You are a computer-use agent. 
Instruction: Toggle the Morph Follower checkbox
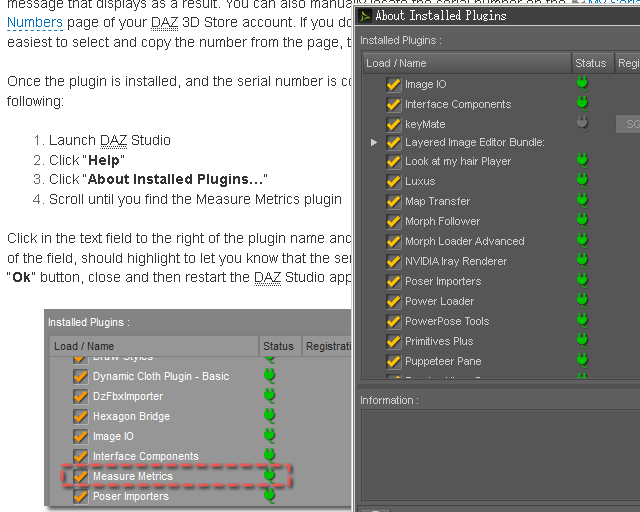[x=393, y=222]
